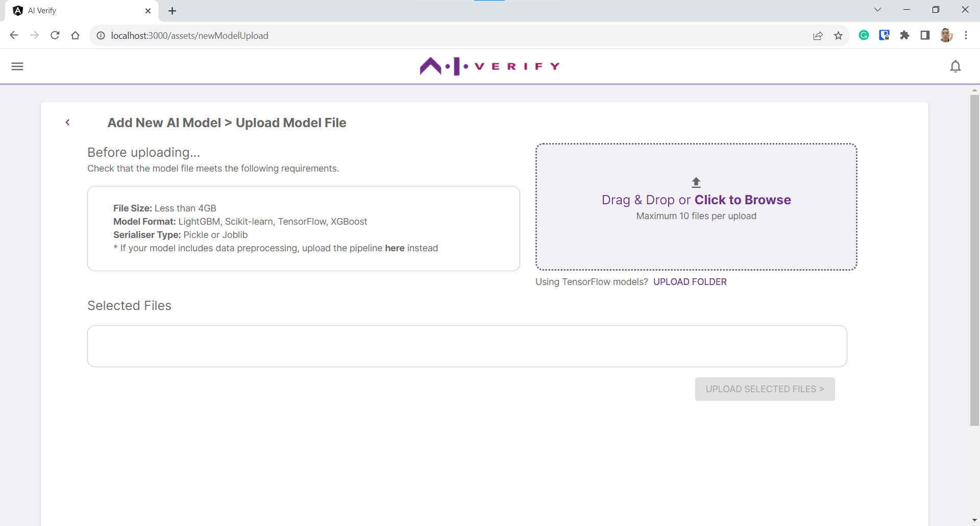
Task: Click the upload arrow in the drop zone
Action: (x=696, y=182)
